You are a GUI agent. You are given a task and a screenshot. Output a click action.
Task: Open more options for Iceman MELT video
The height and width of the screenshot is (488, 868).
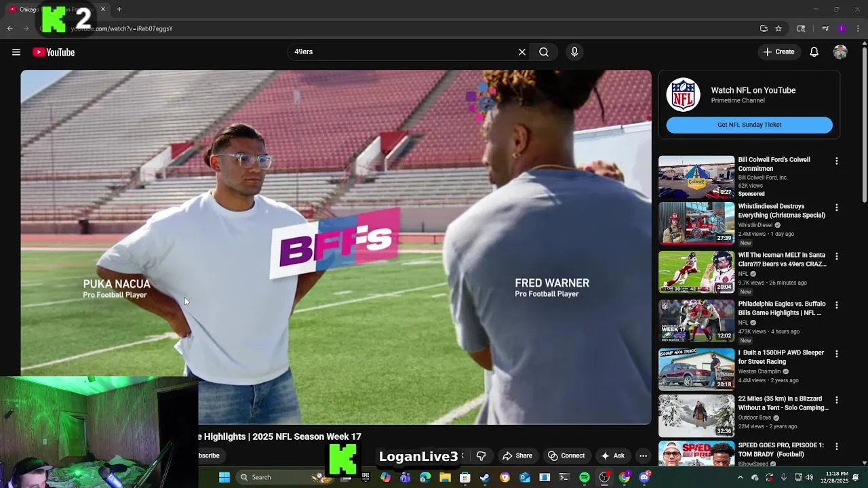837,256
